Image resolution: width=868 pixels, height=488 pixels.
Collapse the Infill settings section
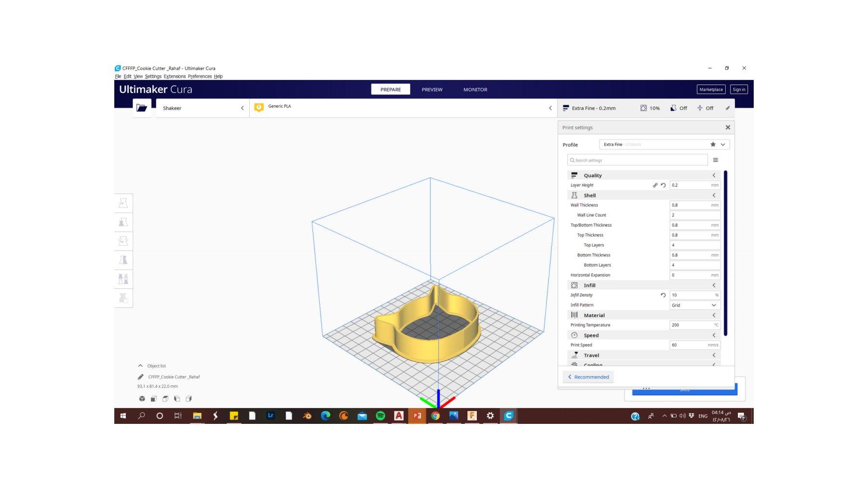714,285
